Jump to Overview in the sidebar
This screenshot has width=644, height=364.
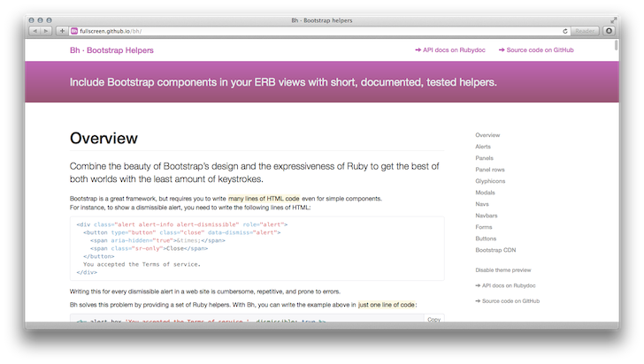click(487, 135)
